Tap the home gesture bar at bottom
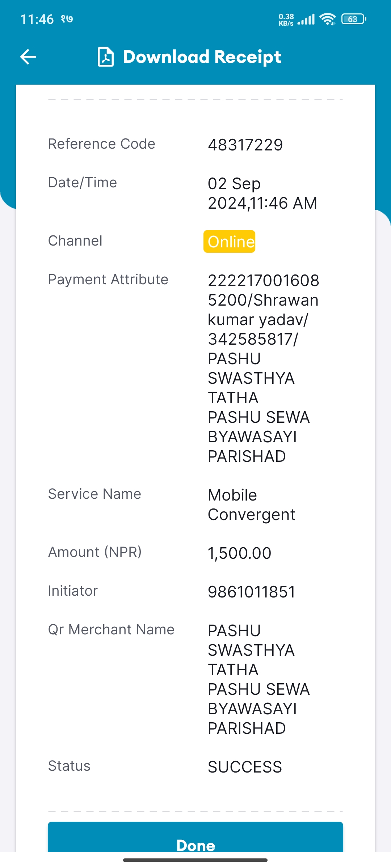This screenshot has height=868, width=391. [195, 860]
